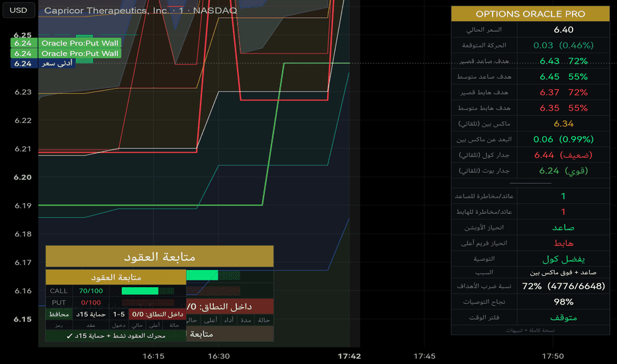Click the expected move 0.03 (0.46%)
This screenshot has width=617, height=364.
(563, 45)
